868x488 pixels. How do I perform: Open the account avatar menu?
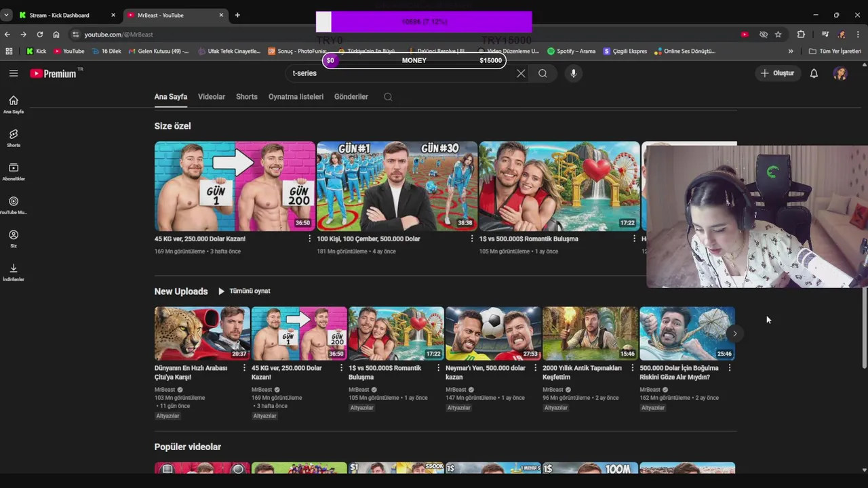click(x=840, y=73)
